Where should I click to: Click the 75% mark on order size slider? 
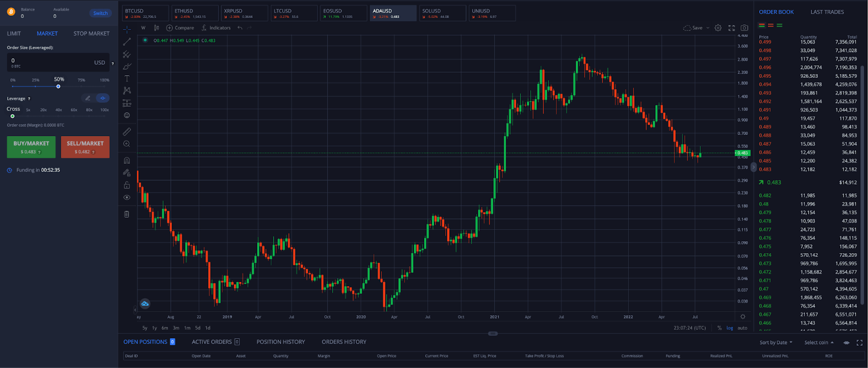tap(81, 86)
